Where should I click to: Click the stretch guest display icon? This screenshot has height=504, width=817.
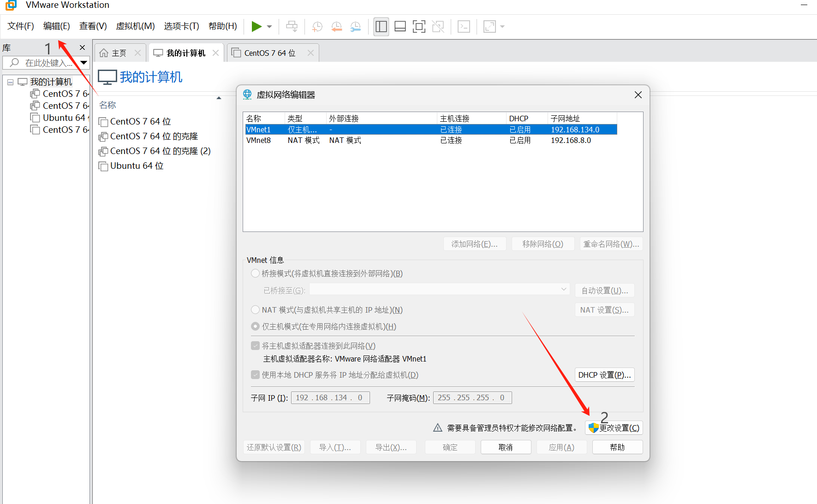[x=489, y=26]
